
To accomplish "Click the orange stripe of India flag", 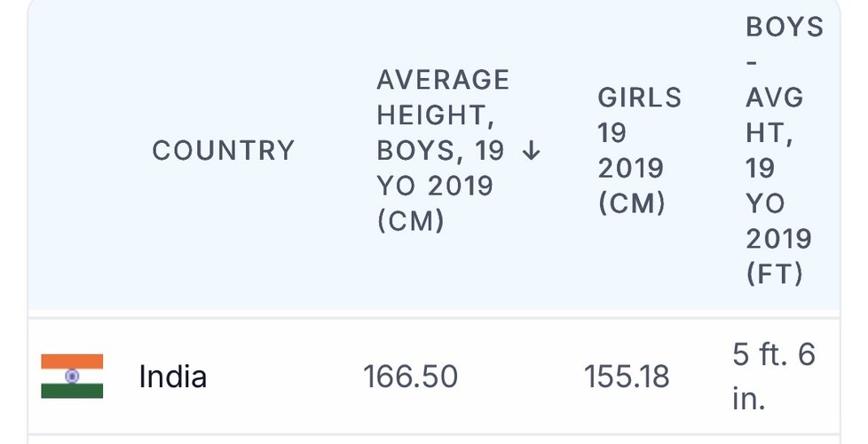I will pos(72,361).
